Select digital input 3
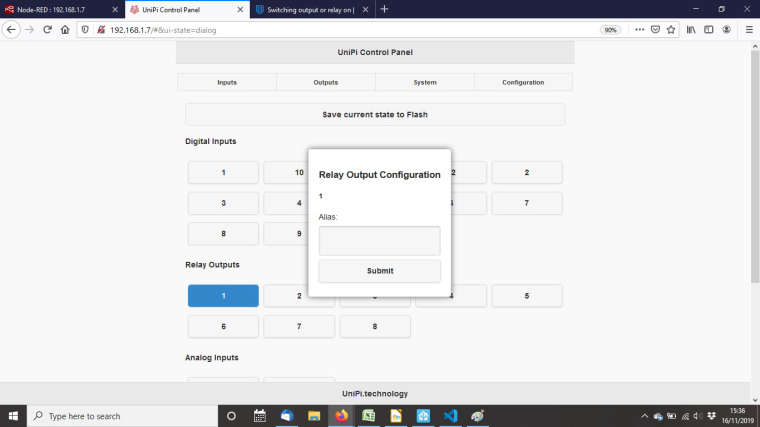 click(x=223, y=203)
